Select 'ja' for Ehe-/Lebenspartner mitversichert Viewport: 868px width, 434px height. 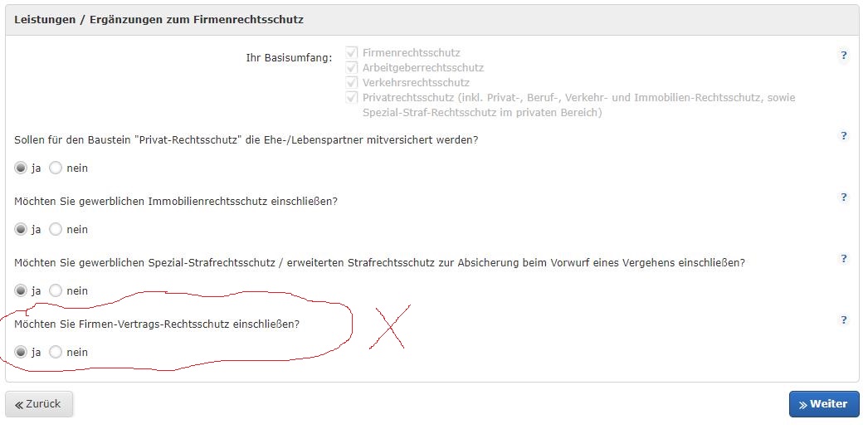tap(21, 168)
